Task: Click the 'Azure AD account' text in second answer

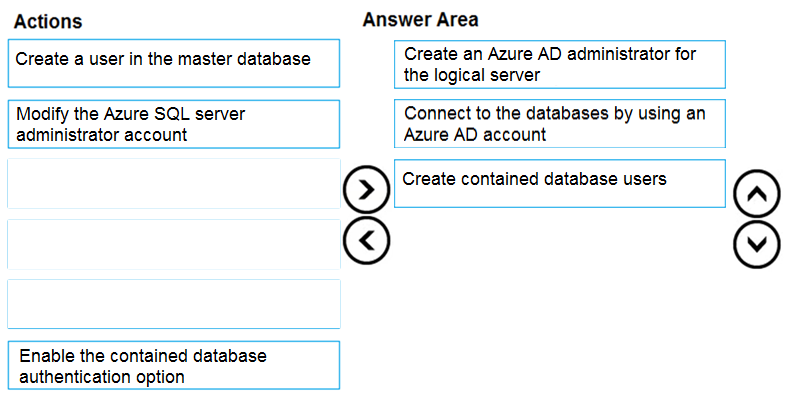Action: click(x=475, y=135)
